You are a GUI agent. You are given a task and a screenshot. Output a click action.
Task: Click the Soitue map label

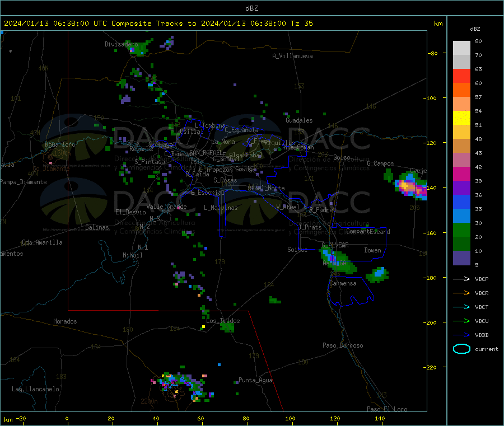(x=297, y=250)
